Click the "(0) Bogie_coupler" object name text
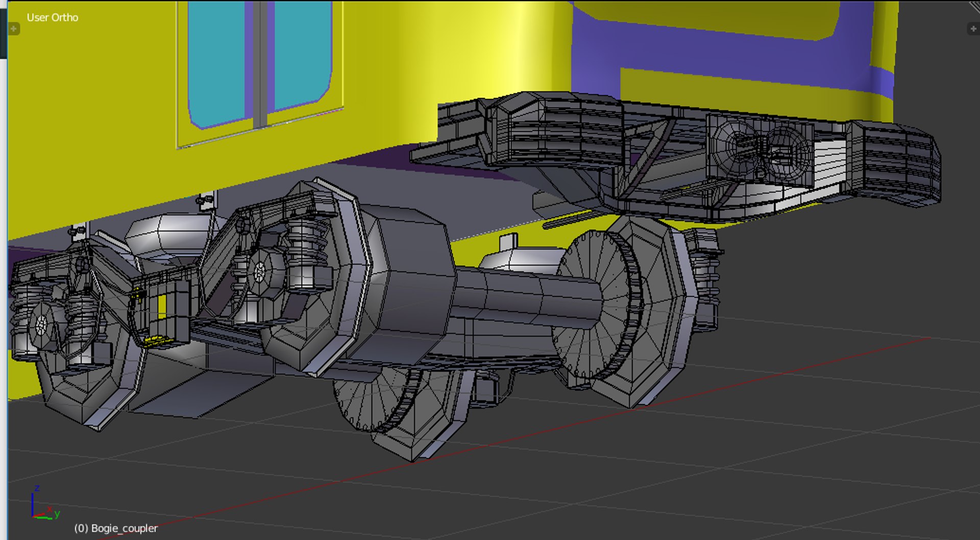 click(x=116, y=528)
